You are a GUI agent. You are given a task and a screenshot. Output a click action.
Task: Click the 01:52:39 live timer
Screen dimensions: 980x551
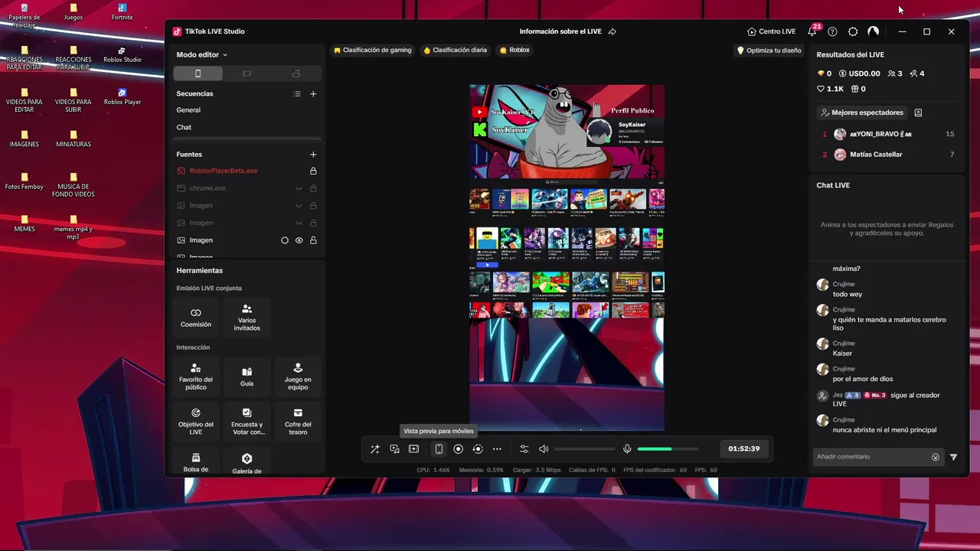pos(744,448)
